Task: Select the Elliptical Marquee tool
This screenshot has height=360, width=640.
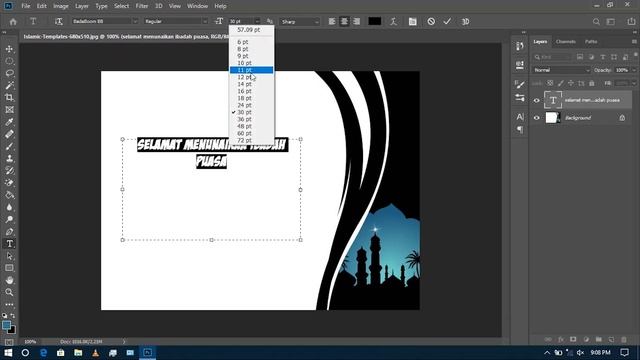Action: pos(9,61)
